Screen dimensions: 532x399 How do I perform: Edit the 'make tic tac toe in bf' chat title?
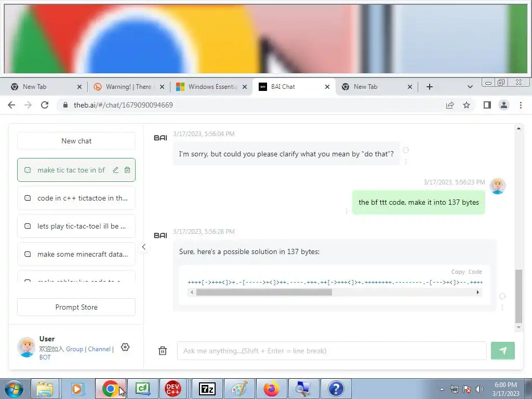click(x=116, y=170)
